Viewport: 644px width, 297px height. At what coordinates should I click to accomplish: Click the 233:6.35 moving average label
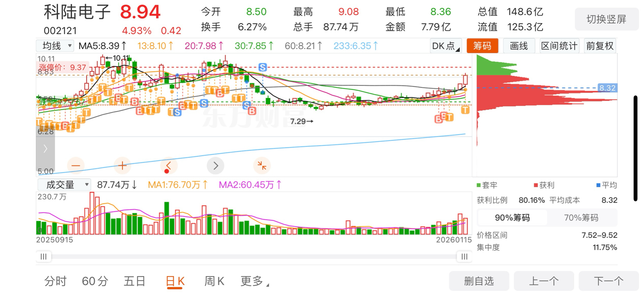click(355, 46)
